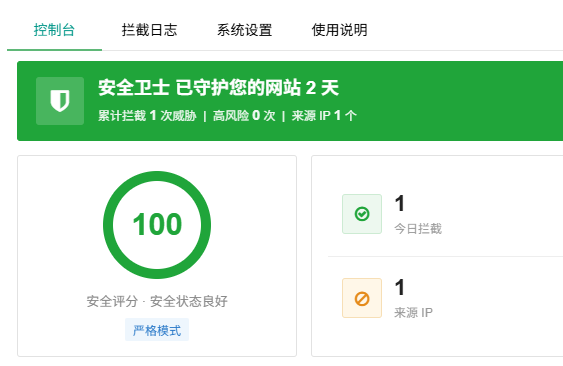Click the 今日拦截 label
This screenshot has width=563, height=366.
click(418, 228)
